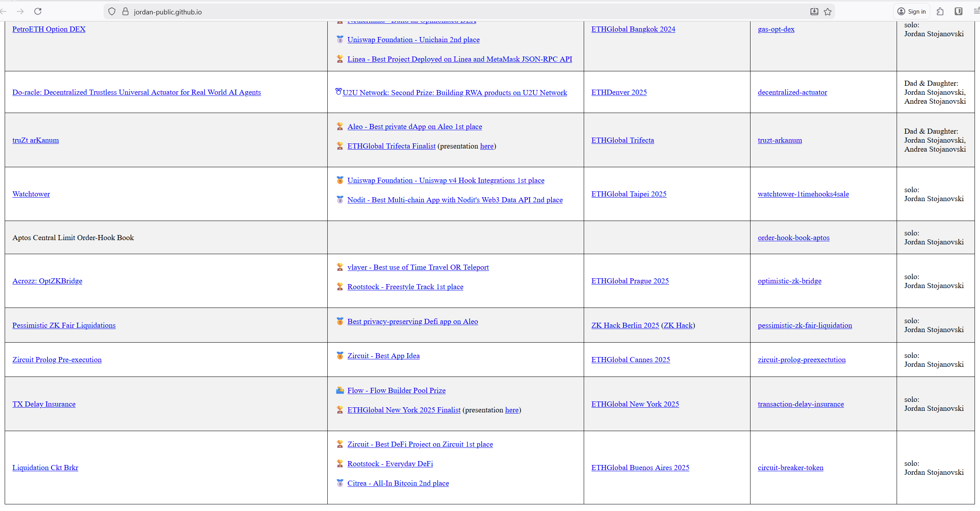
Task: Click the forward navigation arrow
Action: [20, 11]
